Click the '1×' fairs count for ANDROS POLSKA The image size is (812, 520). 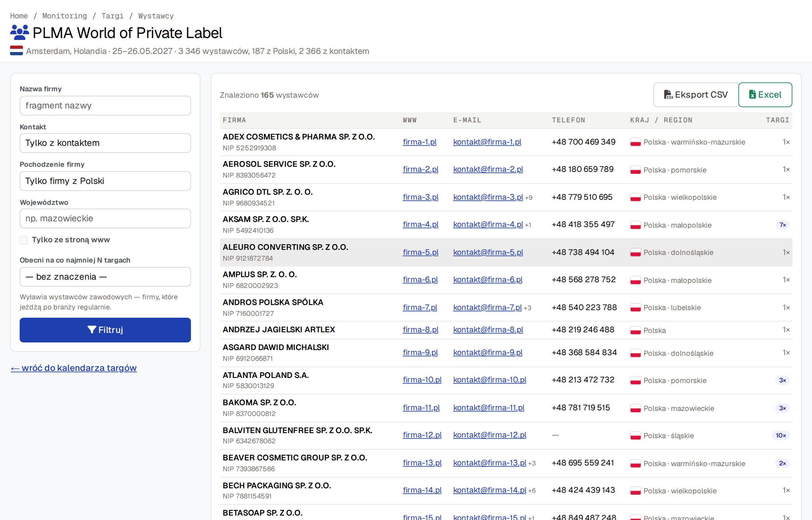click(x=786, y=308)
